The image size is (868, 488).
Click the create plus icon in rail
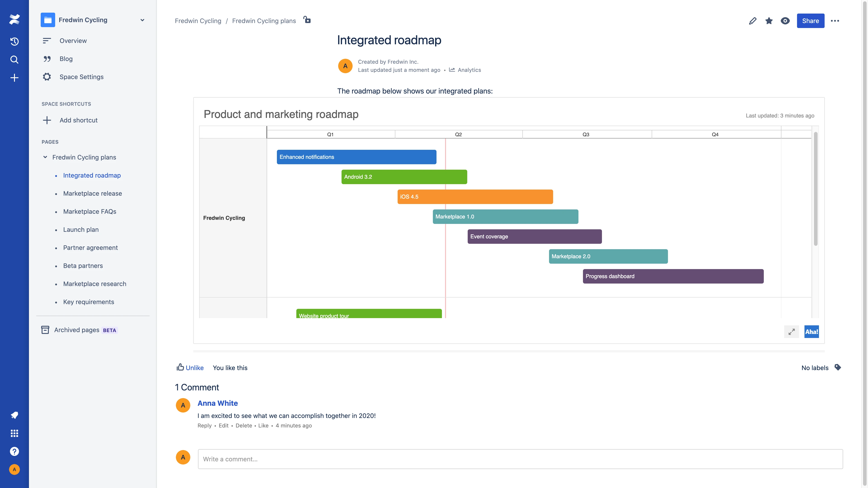tap(14, 78)
